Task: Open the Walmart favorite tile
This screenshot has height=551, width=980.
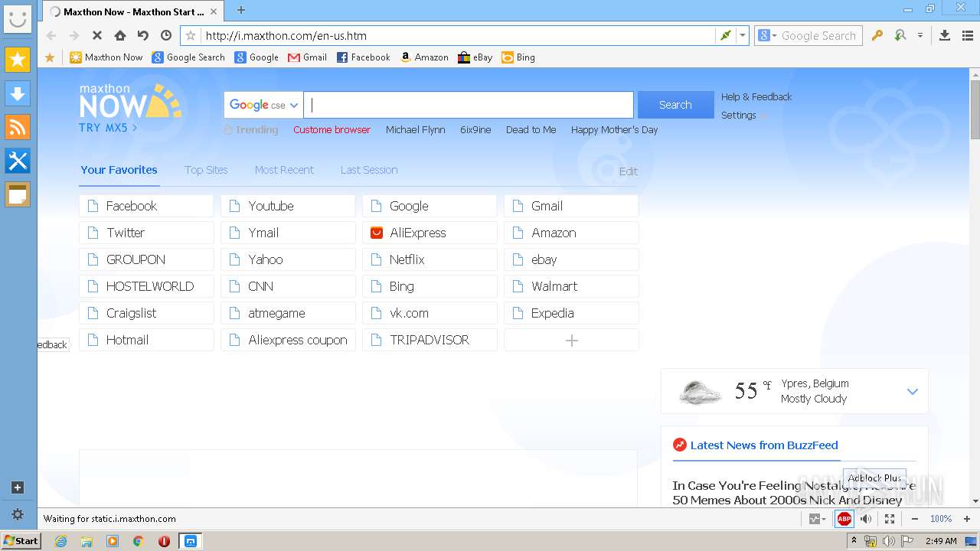Action: (x=571, y=286)
